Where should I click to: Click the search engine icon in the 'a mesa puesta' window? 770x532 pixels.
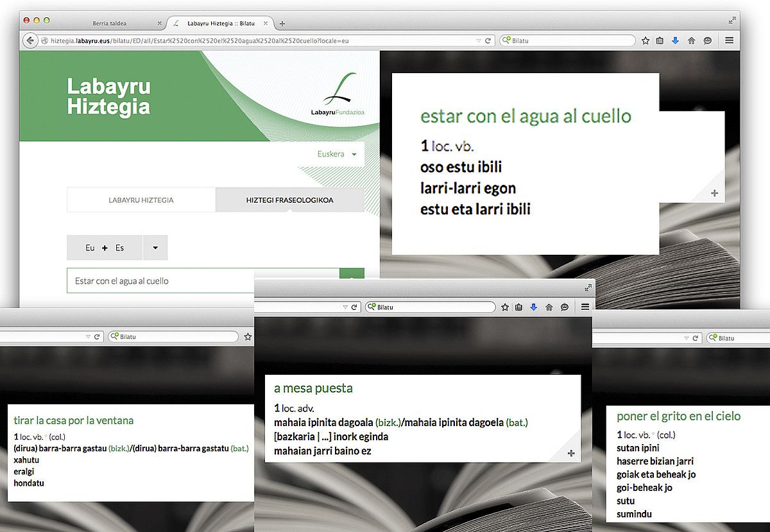pyautogui.click(x=372, y=307)
